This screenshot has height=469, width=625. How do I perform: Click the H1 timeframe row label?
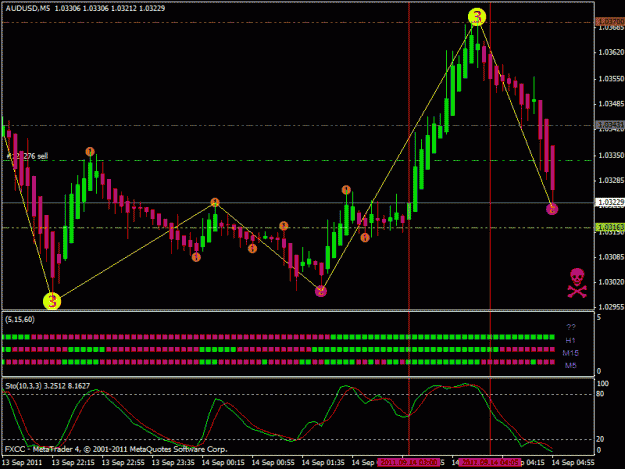(570, 340)
